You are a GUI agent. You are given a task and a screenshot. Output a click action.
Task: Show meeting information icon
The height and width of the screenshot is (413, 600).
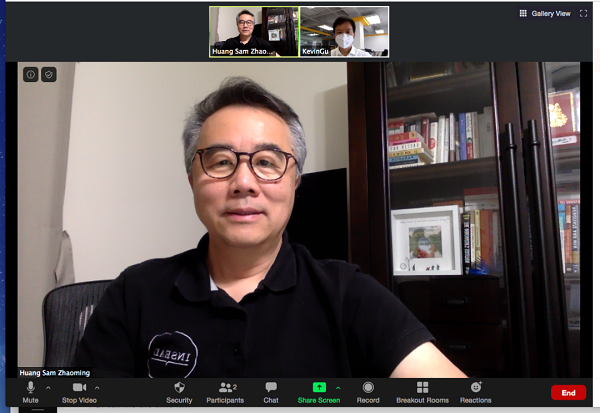click(31, 74)
